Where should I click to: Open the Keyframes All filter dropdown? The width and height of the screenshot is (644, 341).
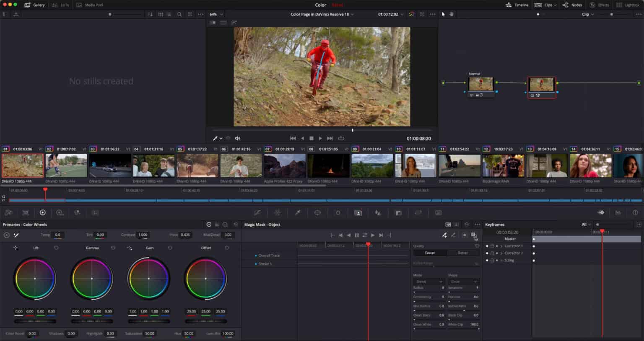point(586,225)
